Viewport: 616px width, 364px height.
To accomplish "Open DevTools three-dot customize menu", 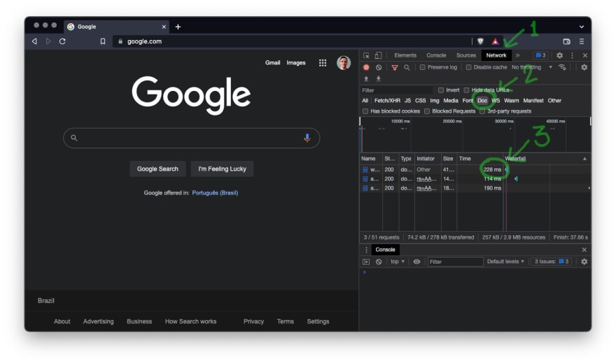I will [572, 55].
